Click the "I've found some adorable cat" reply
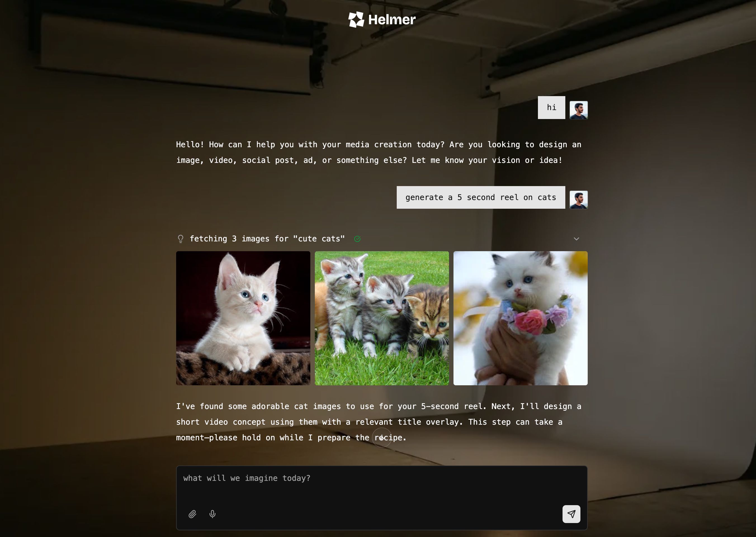 [x=379, y=422]
